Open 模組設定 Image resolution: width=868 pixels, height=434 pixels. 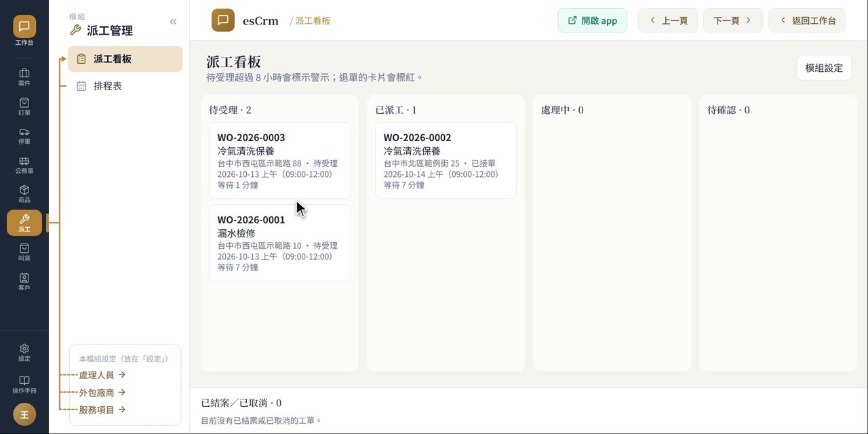tap(824, 68)
